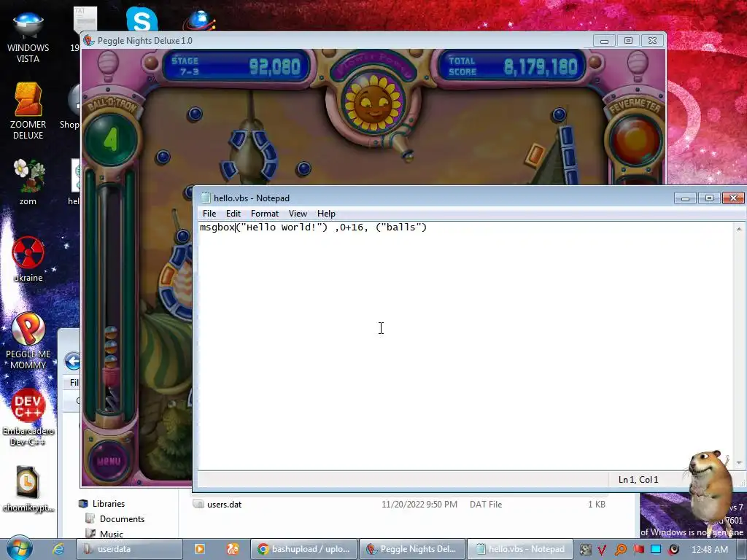Screen dimensions: 747x560
Task: Click the Peggle Nights title bar icon
Action: point(88,41)
